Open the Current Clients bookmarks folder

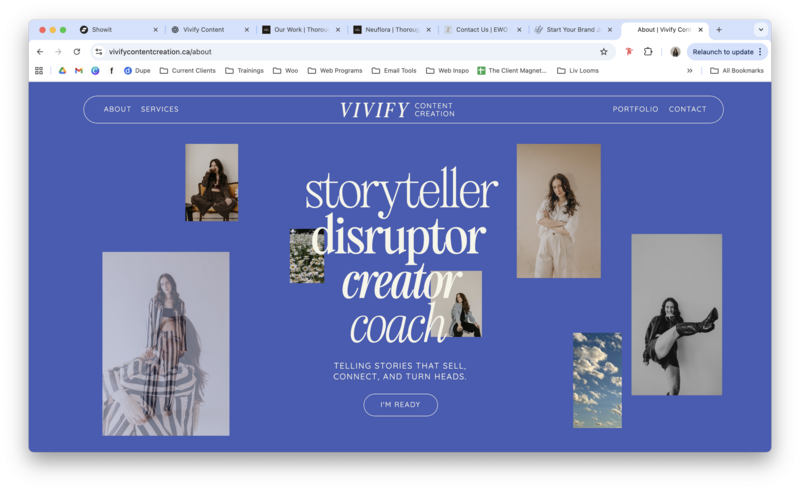click(x=188, y=70)
